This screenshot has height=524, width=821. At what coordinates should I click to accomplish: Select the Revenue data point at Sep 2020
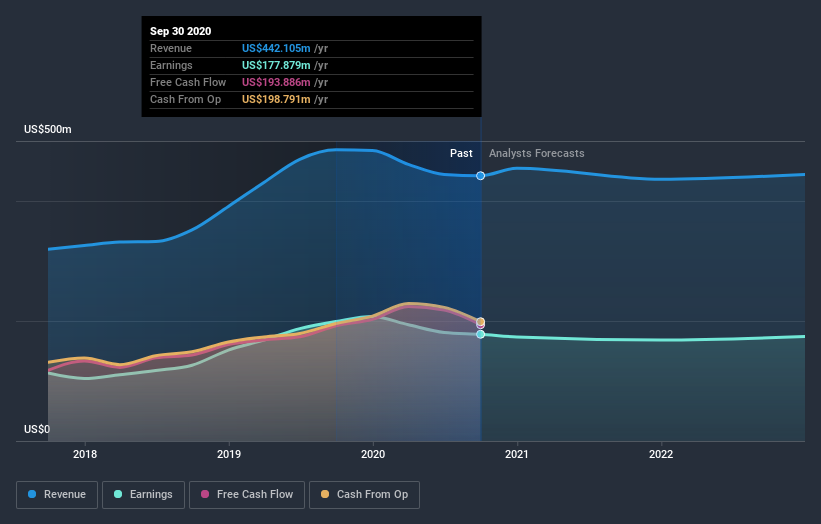tap(481, 176)
